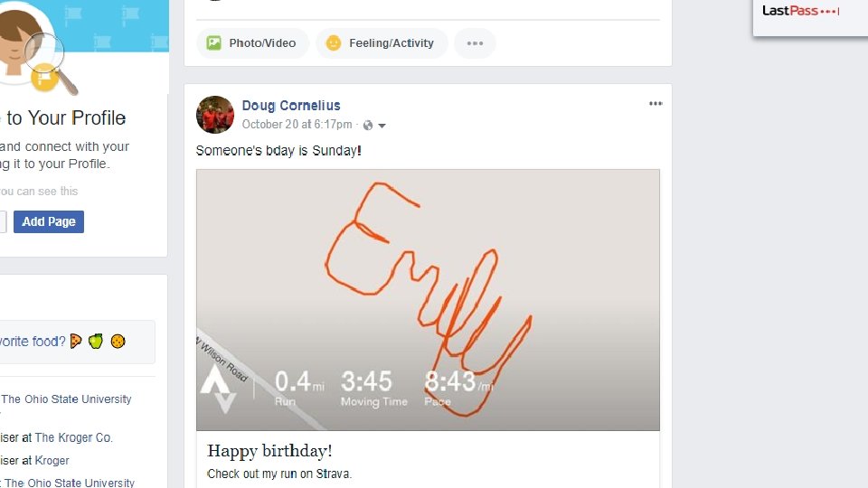Image resolution: width=868 pixels, height=488 pixels.
Task: Open the Feeling/Activity selector
Action: click(x=382, y=43)
